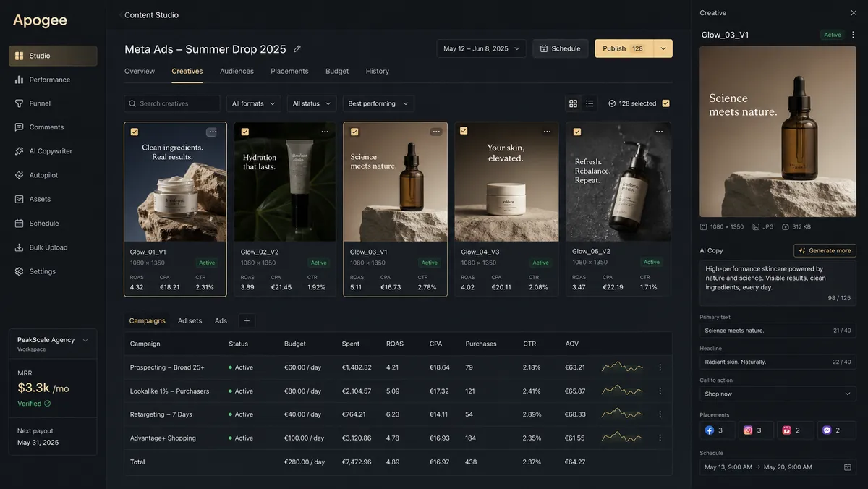Viewport: 868px width, 489px height.
Task: Edit the Headline field Radiant skin. Naturally.
Action: click(x=778, y=362)
